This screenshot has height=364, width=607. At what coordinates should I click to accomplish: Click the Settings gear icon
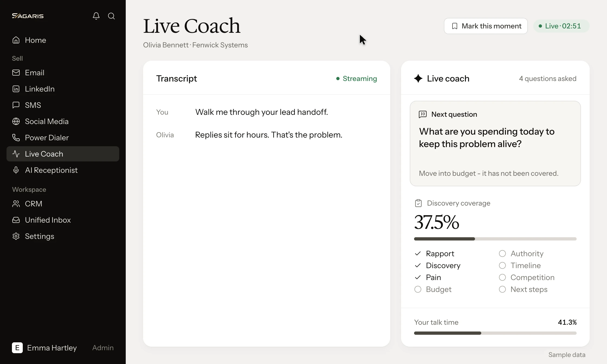coord(16,236)
